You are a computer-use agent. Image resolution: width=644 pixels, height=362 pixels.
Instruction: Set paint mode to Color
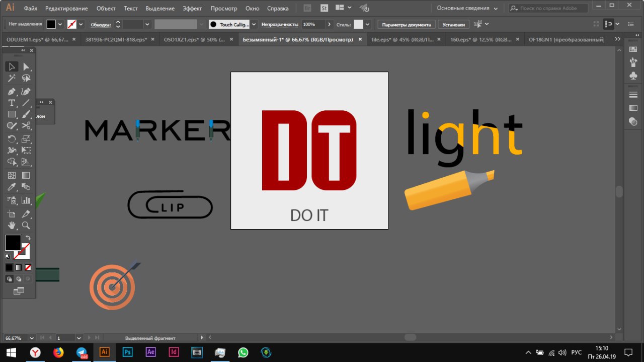(x=9, y=267)
